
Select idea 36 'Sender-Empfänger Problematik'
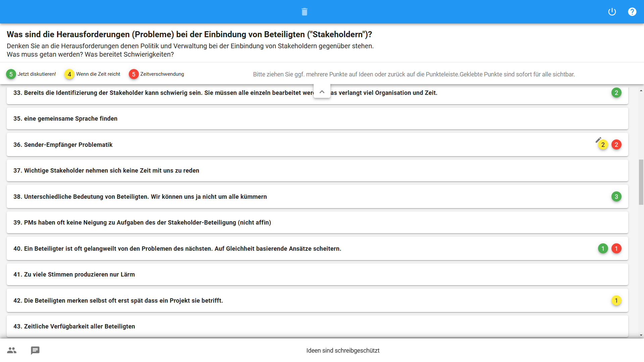click(317, 144)
